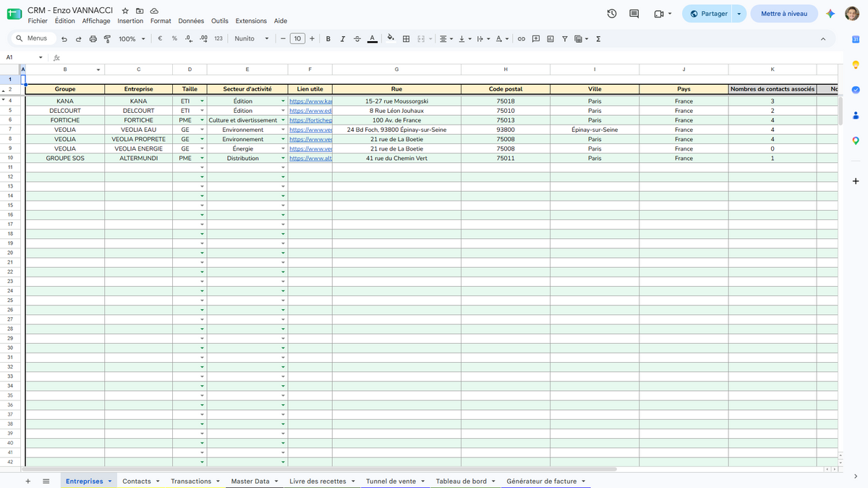
Task: Open Taille dropdown for KANA row
Action: 202,101
